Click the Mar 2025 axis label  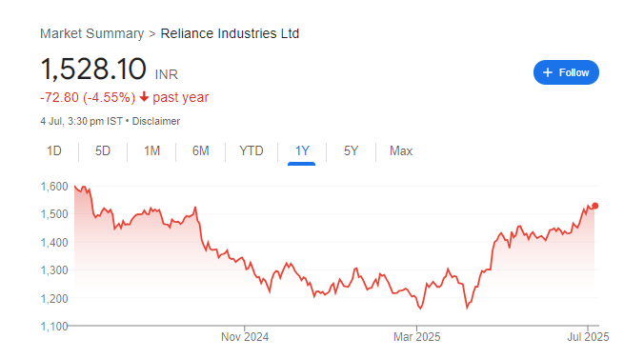417,337
